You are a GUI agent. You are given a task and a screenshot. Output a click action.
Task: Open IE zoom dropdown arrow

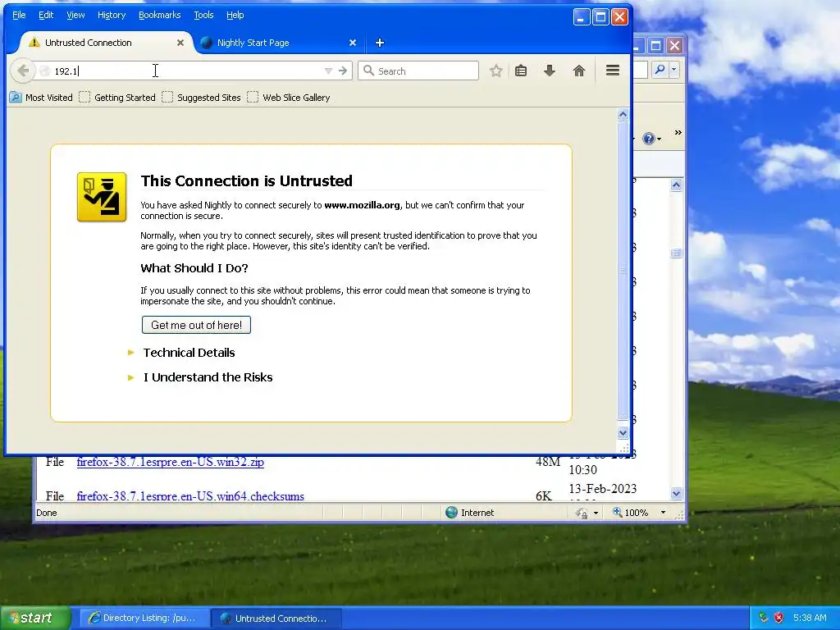tap(663, 513)
